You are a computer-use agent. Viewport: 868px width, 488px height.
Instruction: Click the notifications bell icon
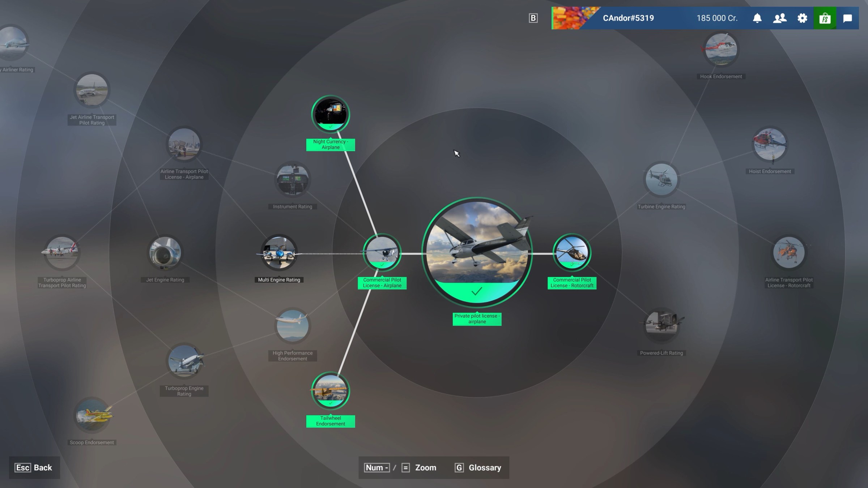click(757, 18)
